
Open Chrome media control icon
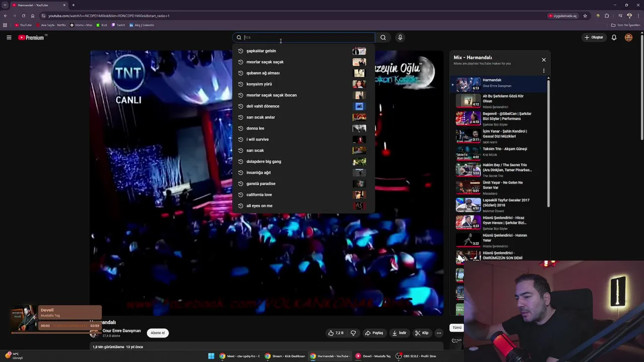tap(621, 16)
